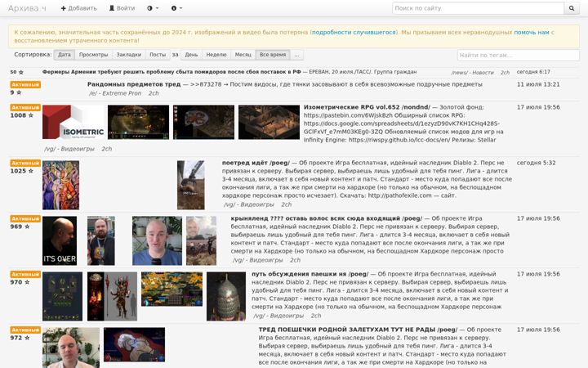This screenshot has height=368, width=588.
Task: Star the 50-count news thread
Action: click(x=21, y=72)
